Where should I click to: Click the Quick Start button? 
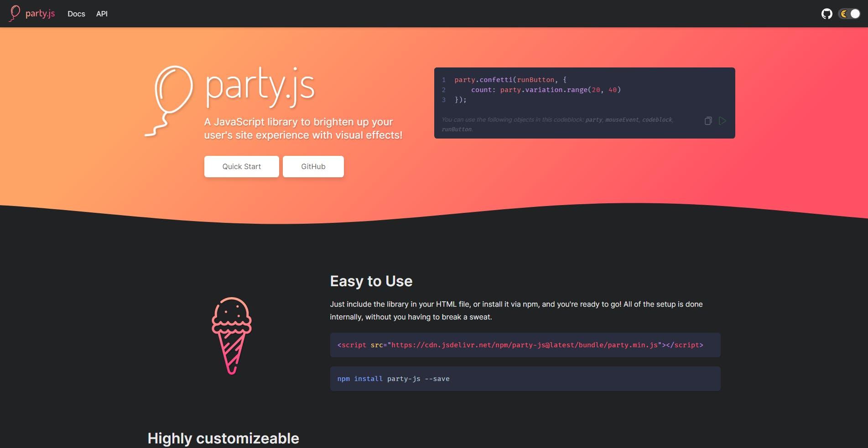pyautogui.click(x=241, y=166)
